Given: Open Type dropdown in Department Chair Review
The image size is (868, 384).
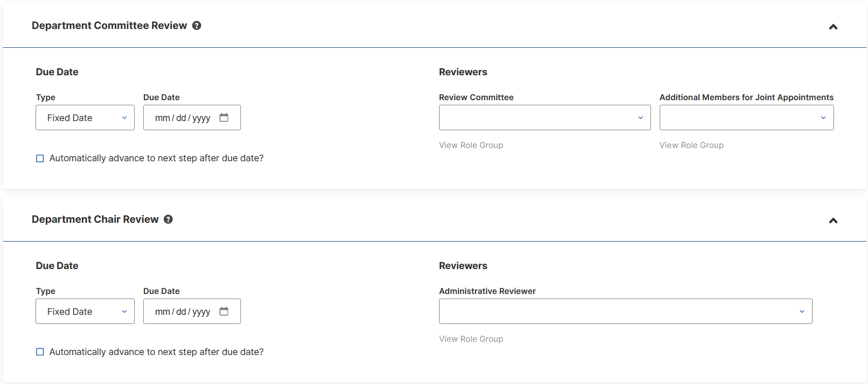Looking at the screenshot, I should click(x=85, y=311).
